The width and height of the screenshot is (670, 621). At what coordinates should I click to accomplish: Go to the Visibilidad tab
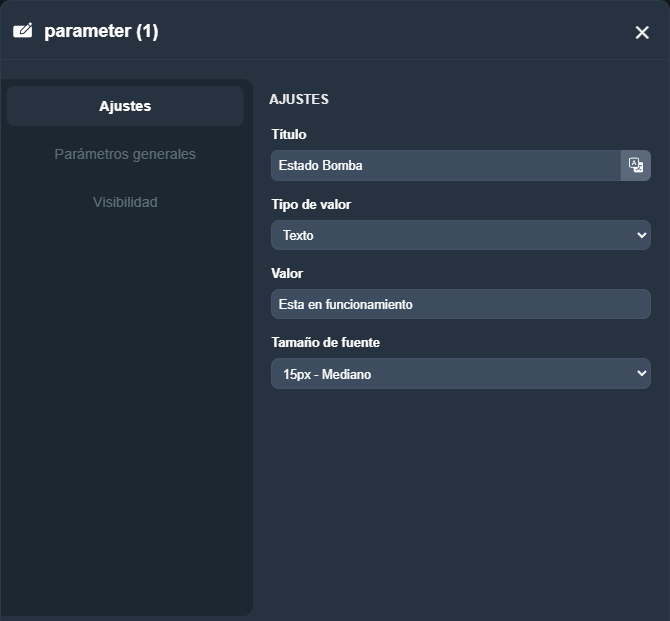pos(125,202)
